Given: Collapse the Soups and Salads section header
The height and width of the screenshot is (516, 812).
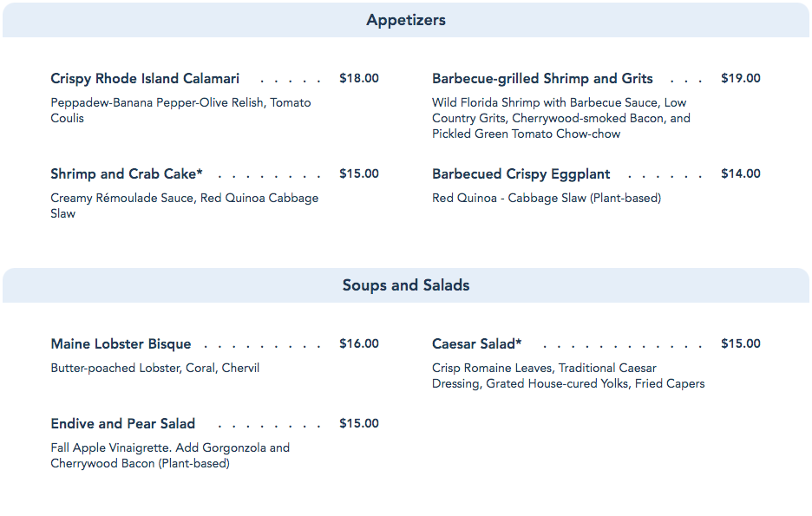Looking at the screenshot, I should click(x=406, y=285).
